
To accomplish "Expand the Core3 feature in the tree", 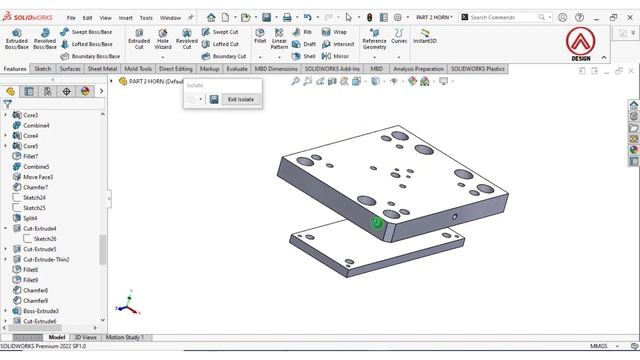I will point(6,115).
